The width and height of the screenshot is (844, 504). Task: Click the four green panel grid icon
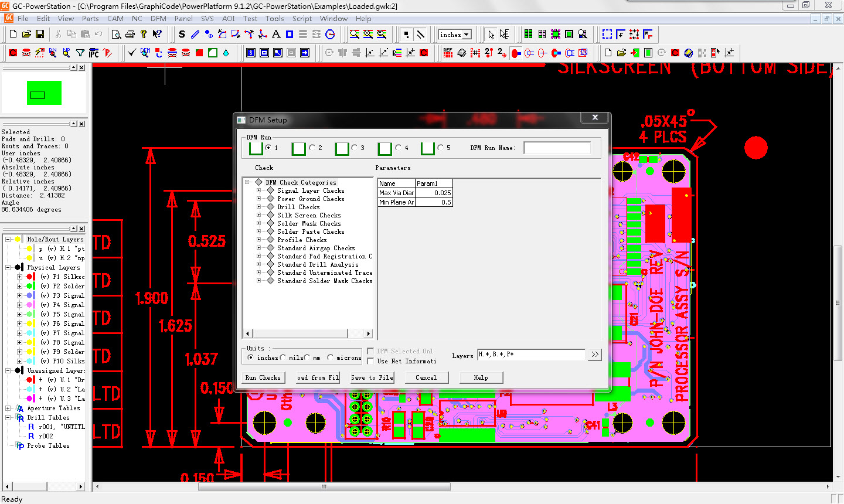[529, 35]
